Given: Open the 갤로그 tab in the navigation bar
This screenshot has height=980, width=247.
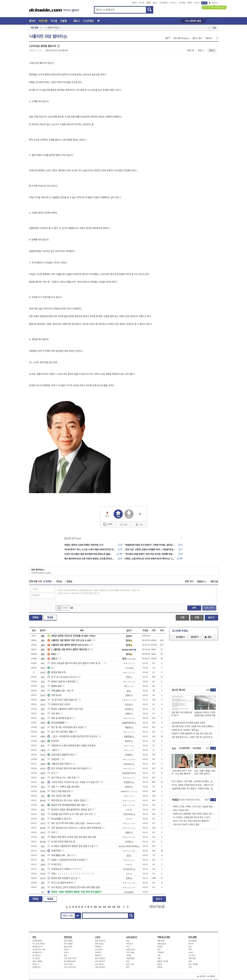Looking at the screenshot, I should (x=77, y=21).
